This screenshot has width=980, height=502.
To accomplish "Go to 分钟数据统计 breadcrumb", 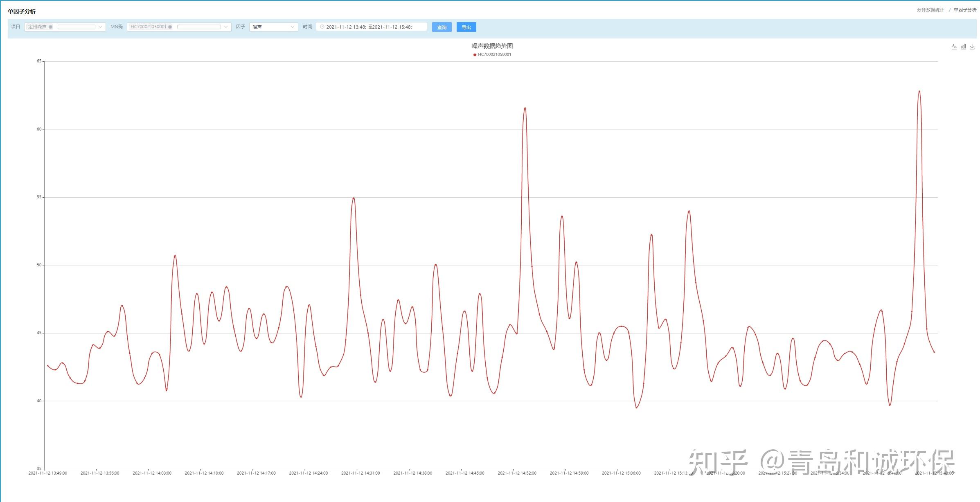I will (930, 10).
